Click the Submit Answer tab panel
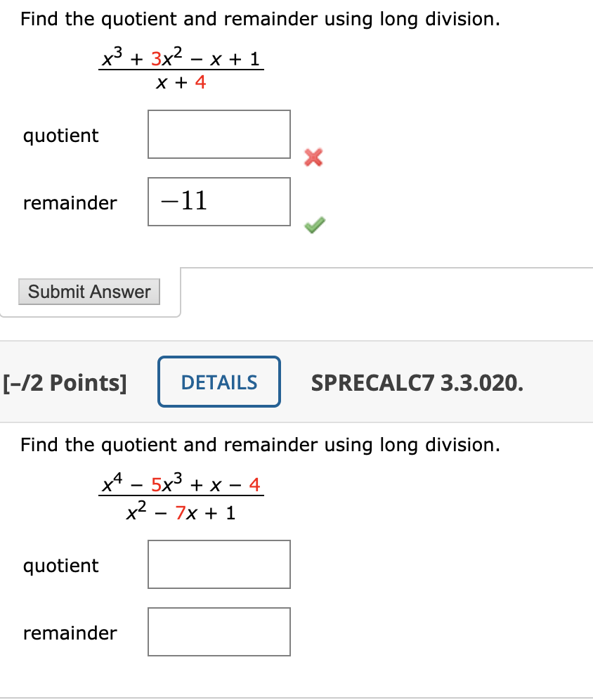This screenshot has width=593, height=700. tap(89, 292)
